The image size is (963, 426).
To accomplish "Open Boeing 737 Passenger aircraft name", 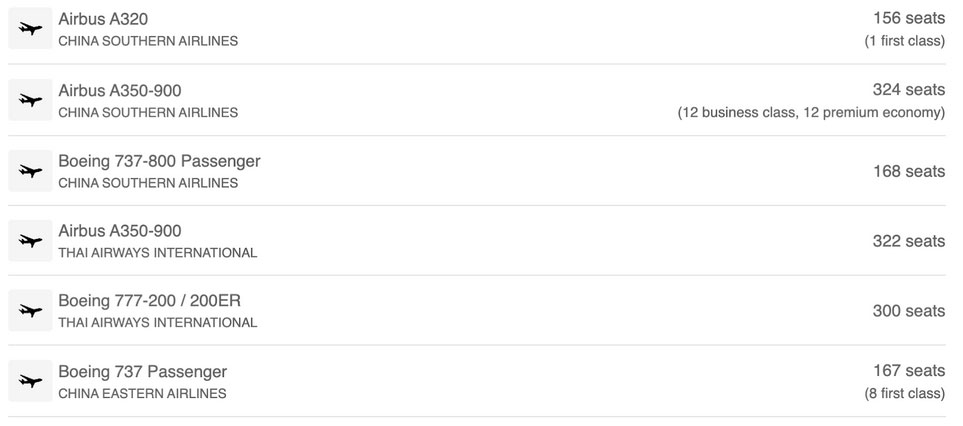I will click(142, 371).
